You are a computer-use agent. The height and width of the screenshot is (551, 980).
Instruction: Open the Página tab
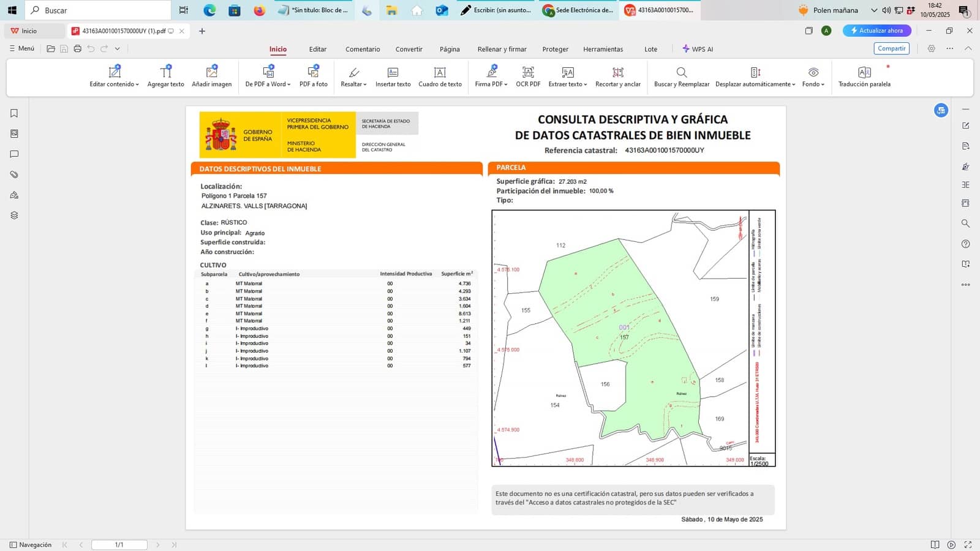(450, 49)
